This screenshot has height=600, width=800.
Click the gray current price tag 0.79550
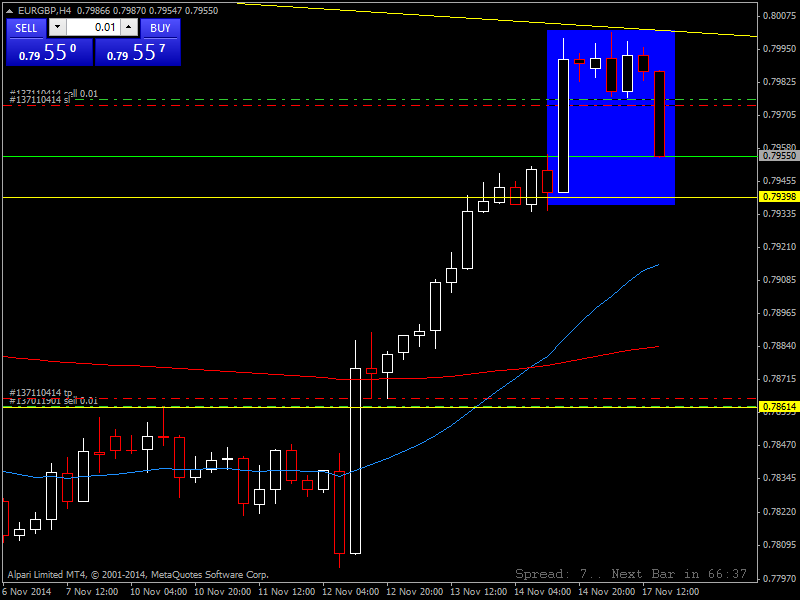[x=779, y=156]
